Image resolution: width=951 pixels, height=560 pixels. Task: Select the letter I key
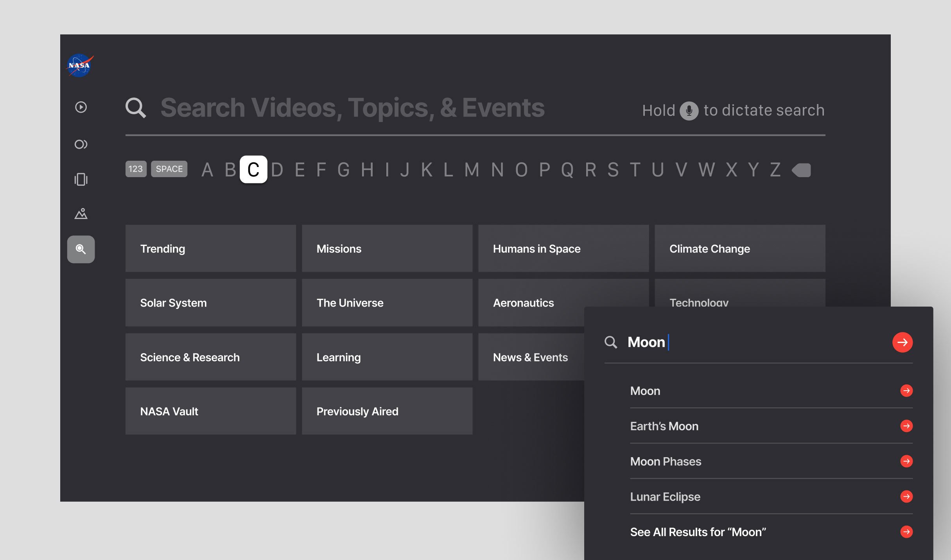387,170
